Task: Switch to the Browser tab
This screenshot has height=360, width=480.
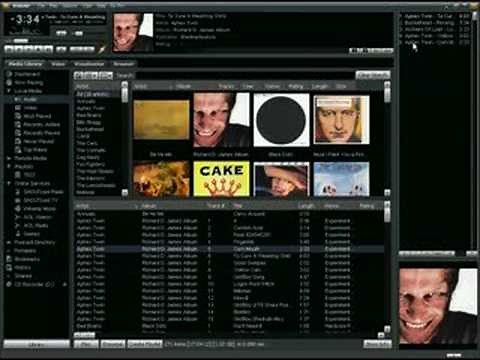Action: click(x=123, y=64)
